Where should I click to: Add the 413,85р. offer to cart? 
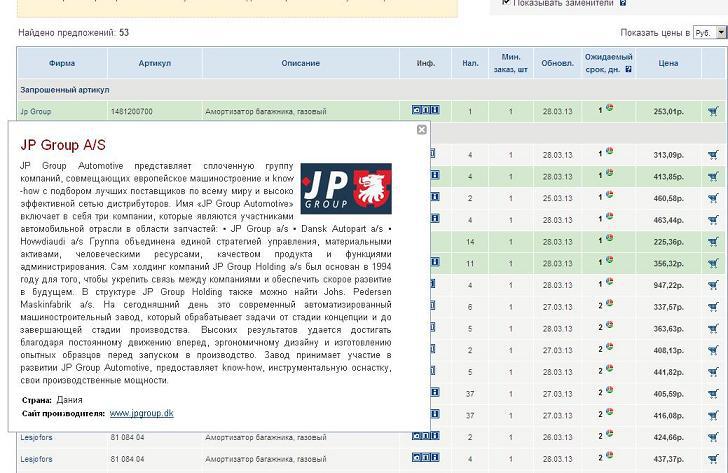tap(713, 176)
